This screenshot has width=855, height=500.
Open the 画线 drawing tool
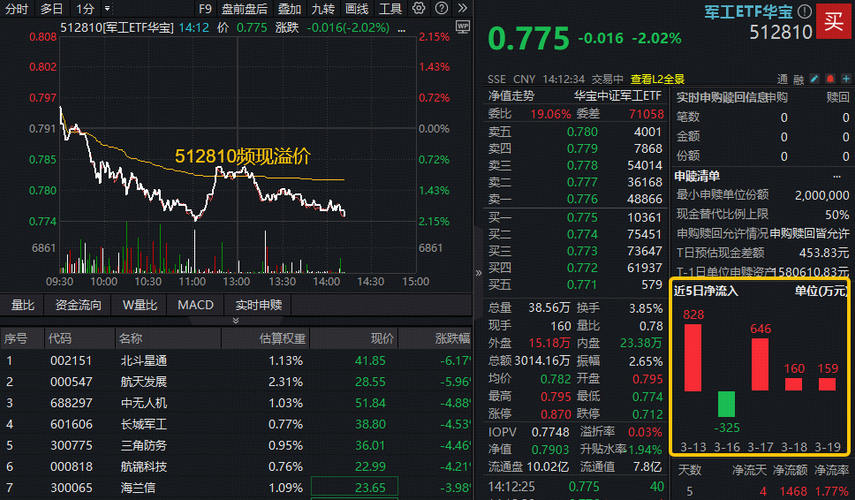click(357, 9)
